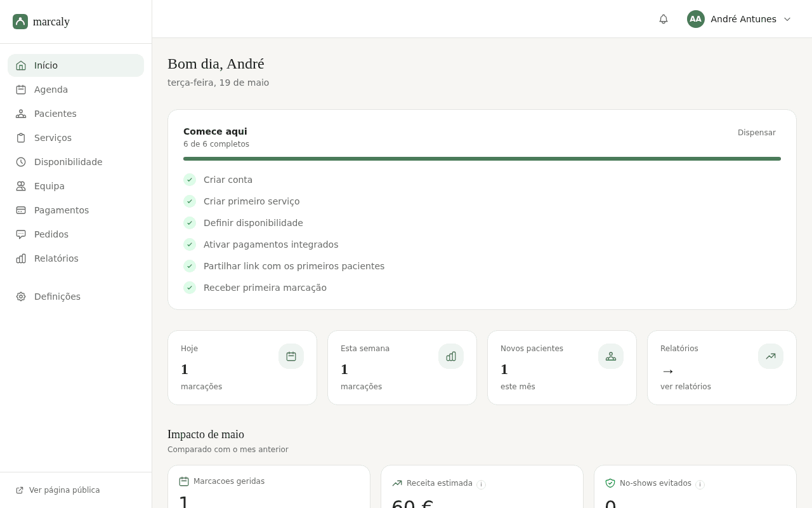812x508 pixels.
Task: Click the marcaly logo icon
Action: click(x=20, y=22)
